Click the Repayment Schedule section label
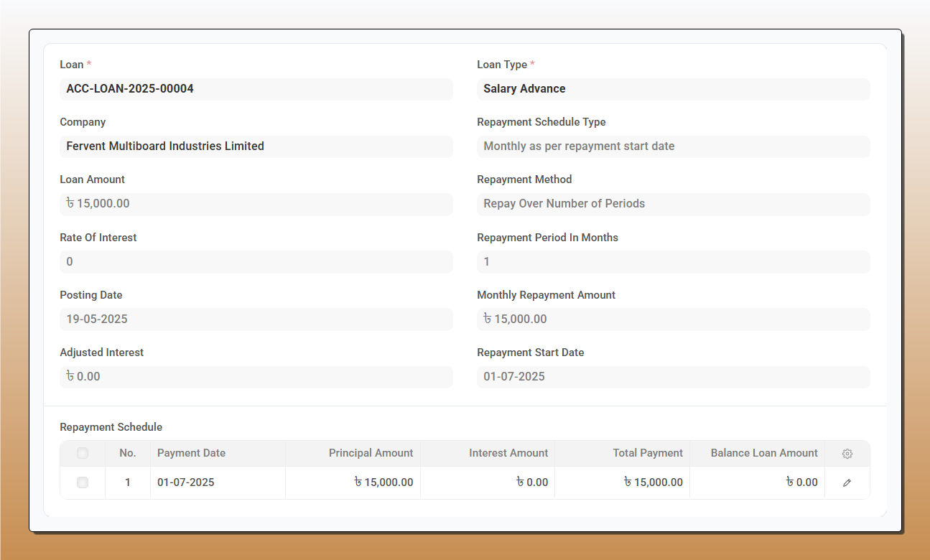 pos(111,427)
